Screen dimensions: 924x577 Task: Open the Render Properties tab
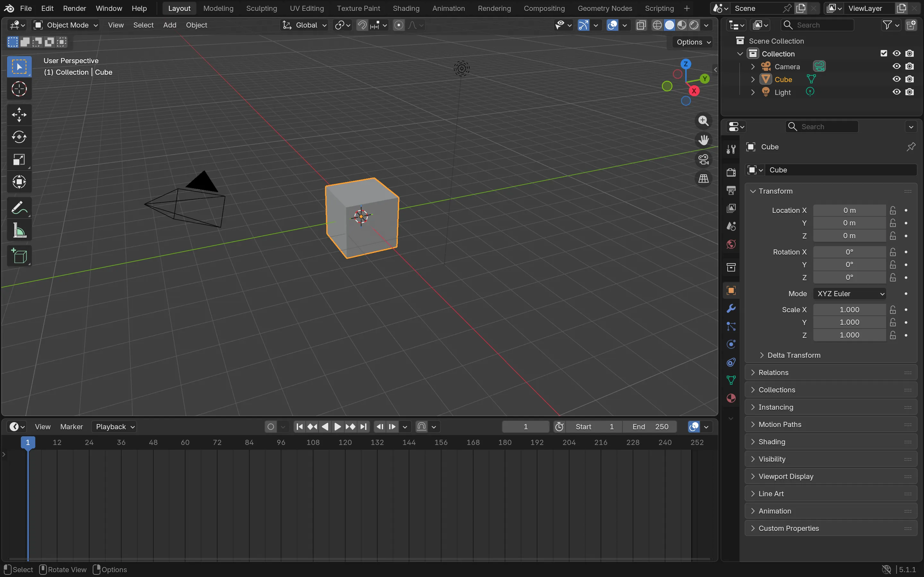click(731, 172)
